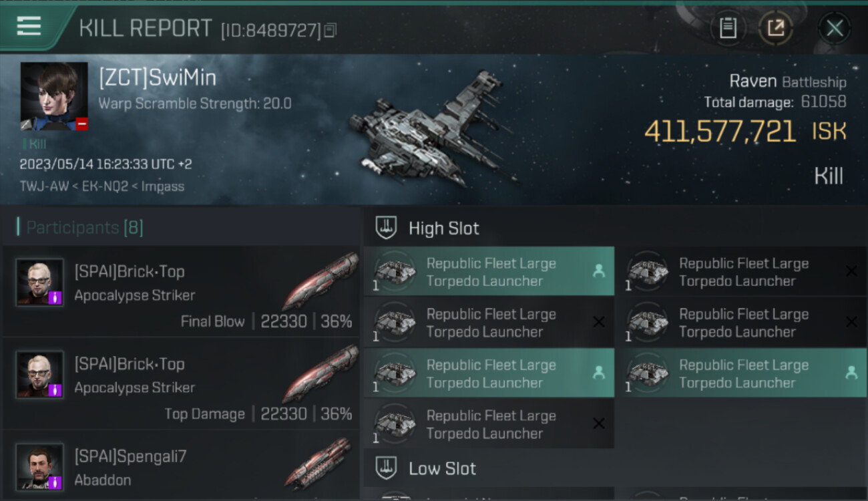Click the X mark on second-row left launcher
The height and width of the screenshot is (501, 868).
pyautogui.click(x=599, y=322)
